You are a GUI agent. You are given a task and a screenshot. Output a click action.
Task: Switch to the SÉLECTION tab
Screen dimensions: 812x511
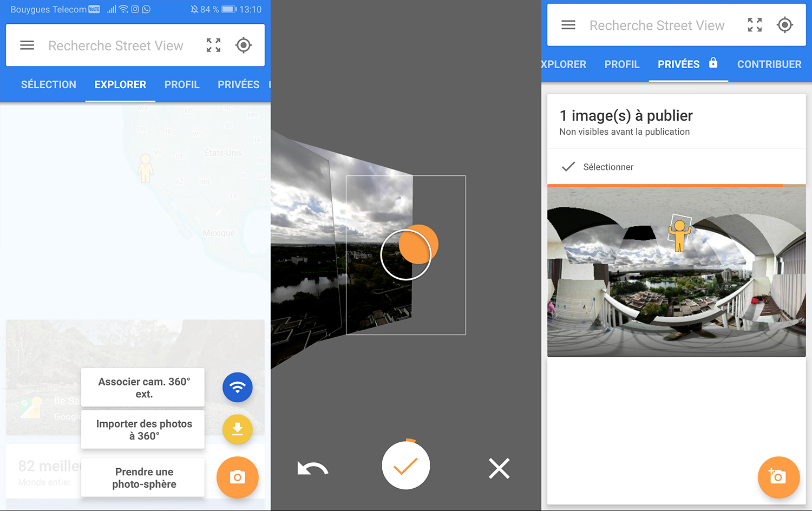[49, 84]
